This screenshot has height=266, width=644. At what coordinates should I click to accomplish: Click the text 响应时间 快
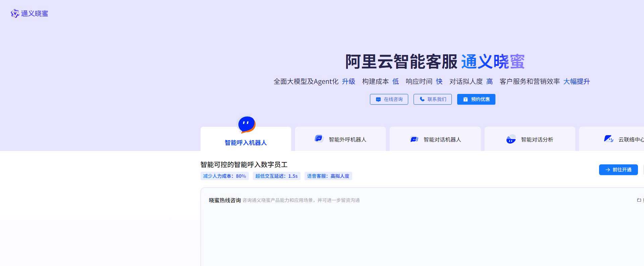[x=424, y=82]
